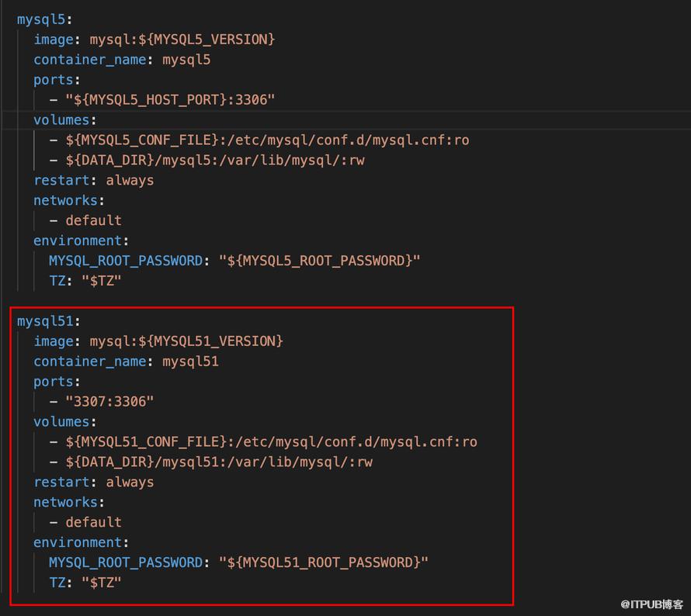Click "networks:" key in the mysql51 block
Viewport: 691px width, 616px height.
(69, 503)
